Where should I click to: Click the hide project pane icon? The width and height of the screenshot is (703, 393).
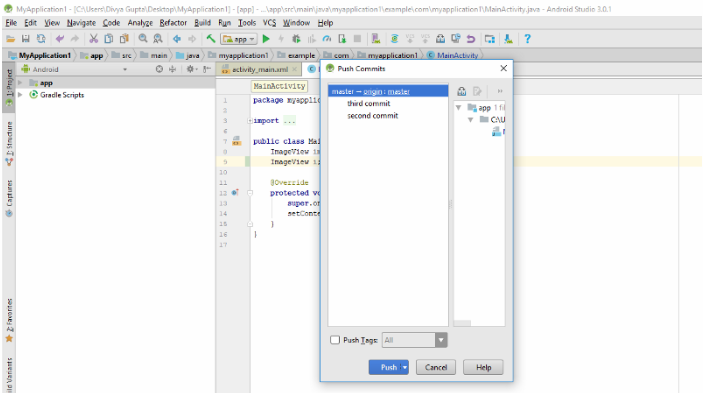coord(206,69)
